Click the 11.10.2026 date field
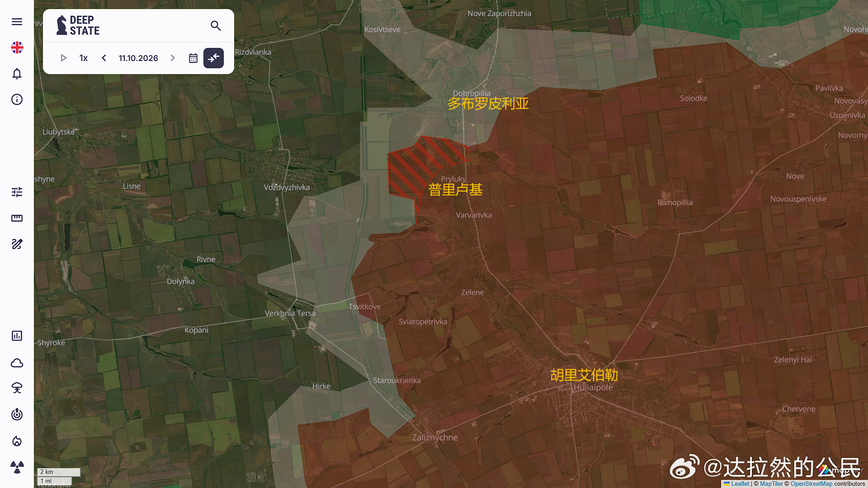This screenshot has width=868, height=488. click(138, 58)
